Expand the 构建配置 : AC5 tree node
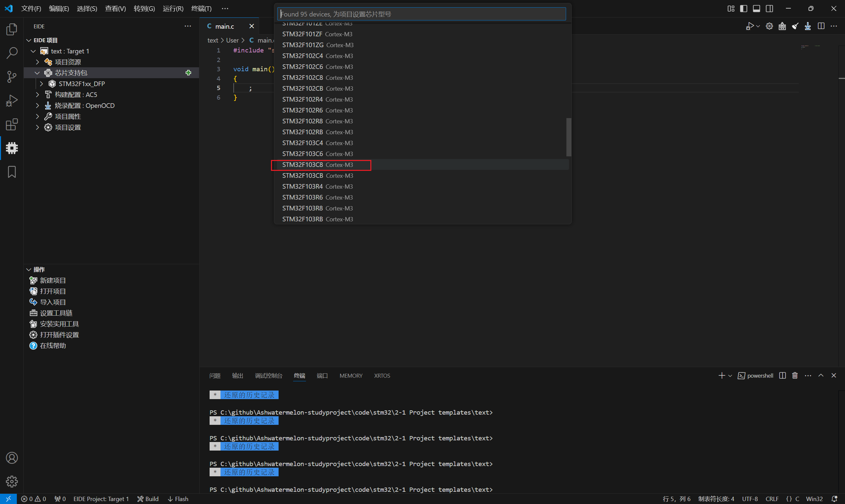 coord(37,94)
